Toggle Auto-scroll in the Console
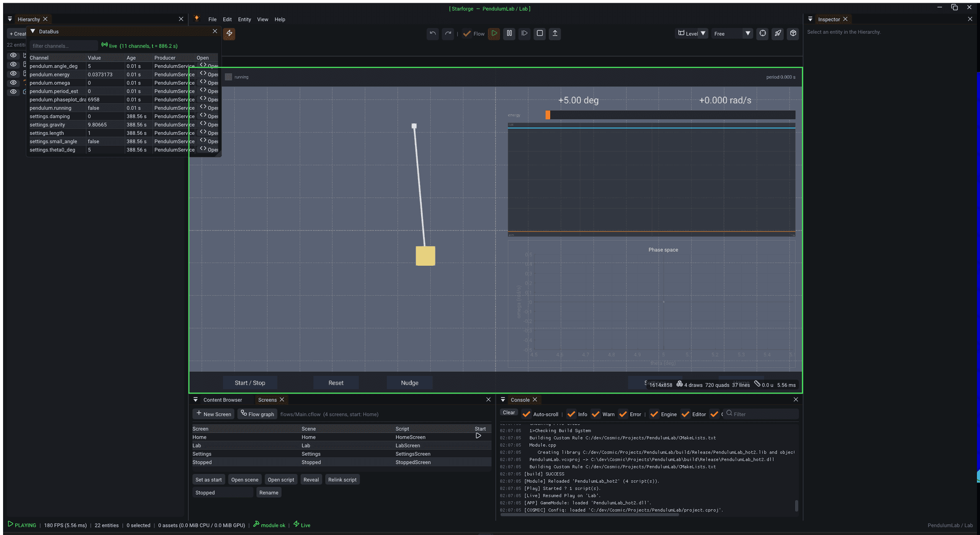This screenshot has width=980, height=535. pyautogui.click(x=527, y=414)
